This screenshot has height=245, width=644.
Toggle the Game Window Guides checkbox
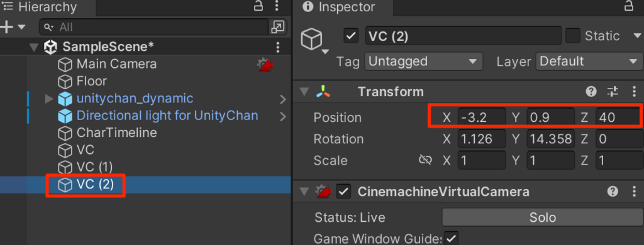(452, 239)
